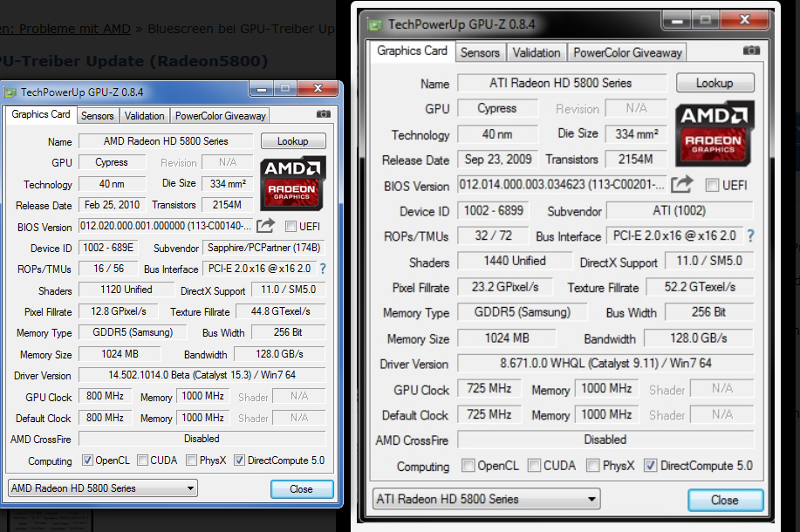Click Device ID value 1002 - 6899

[x=494, y=210]
